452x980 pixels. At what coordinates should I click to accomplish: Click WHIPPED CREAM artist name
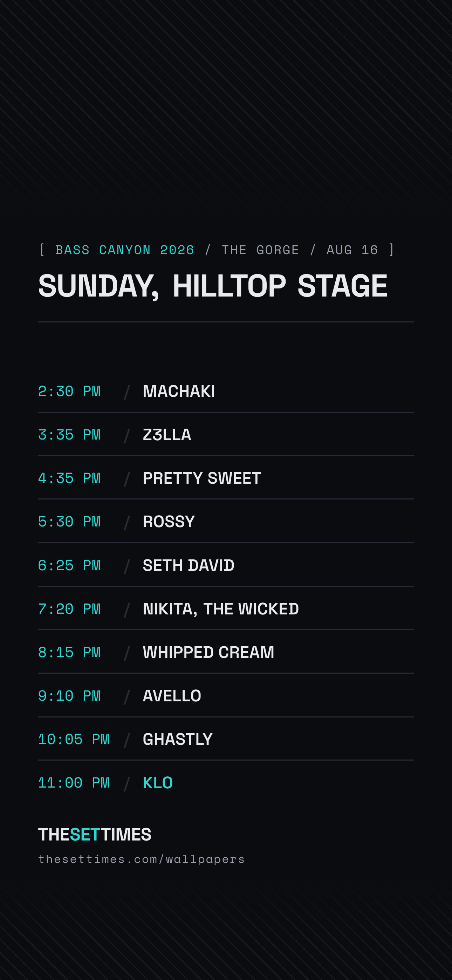[x=208, y=652]
